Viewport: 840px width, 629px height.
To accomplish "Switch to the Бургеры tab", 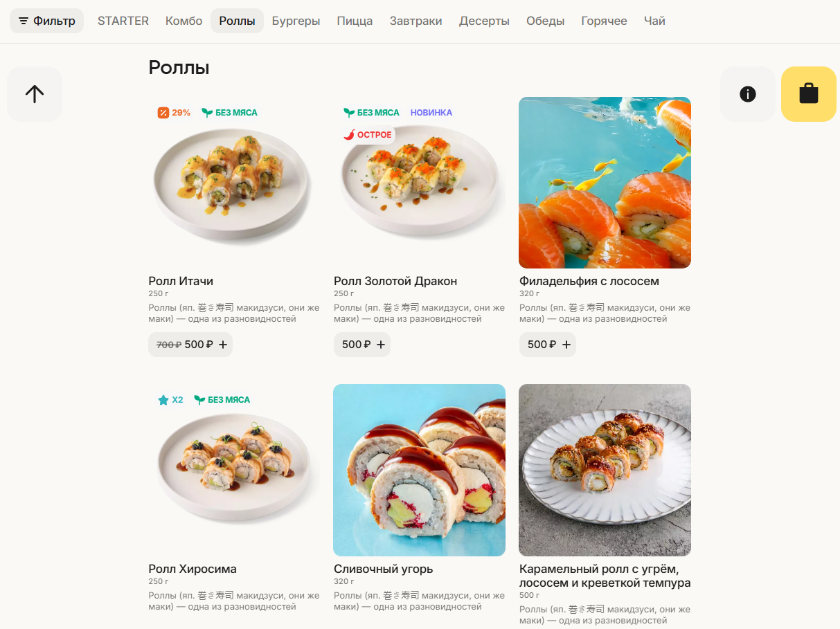I will click(296, 21).
